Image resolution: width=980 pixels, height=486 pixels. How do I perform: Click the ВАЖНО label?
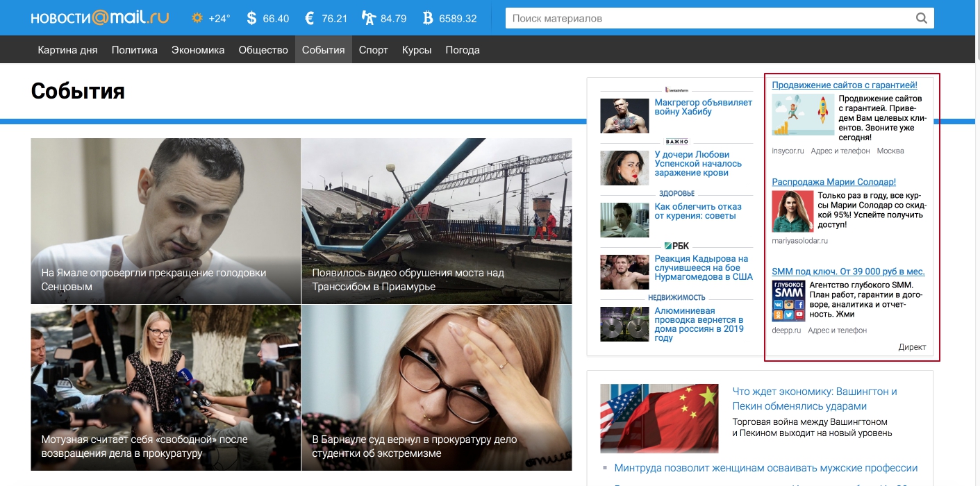676,142
